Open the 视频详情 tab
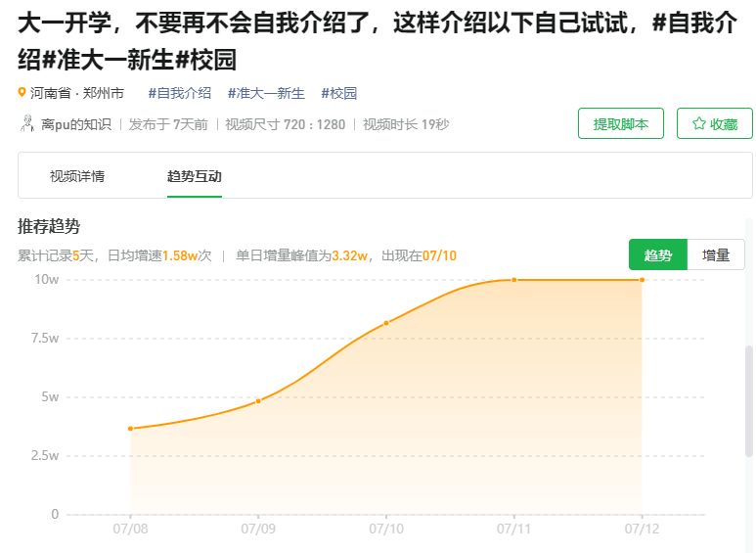This screenshot has height=553, width=756. 77,176
